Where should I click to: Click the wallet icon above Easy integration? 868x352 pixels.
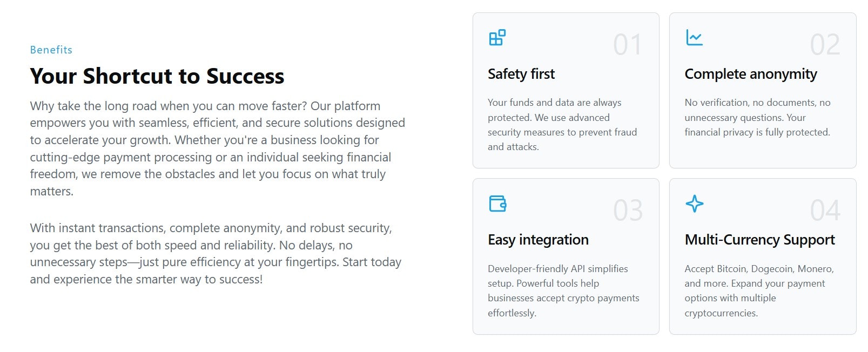point(497,204)
